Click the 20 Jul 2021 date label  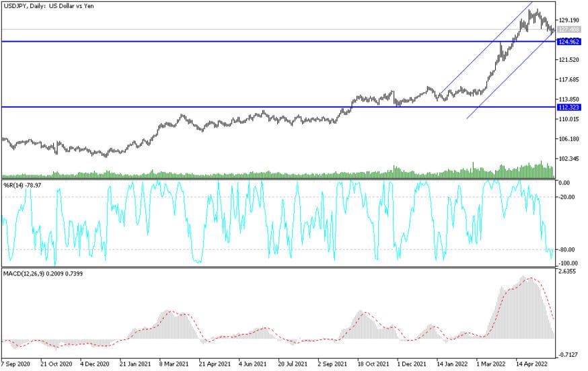point(293,364)
